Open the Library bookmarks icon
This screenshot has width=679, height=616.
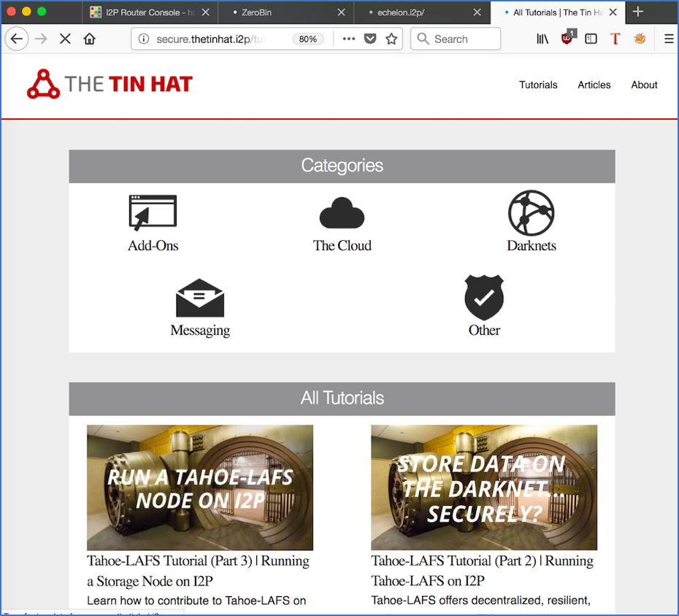click(542, 39)
